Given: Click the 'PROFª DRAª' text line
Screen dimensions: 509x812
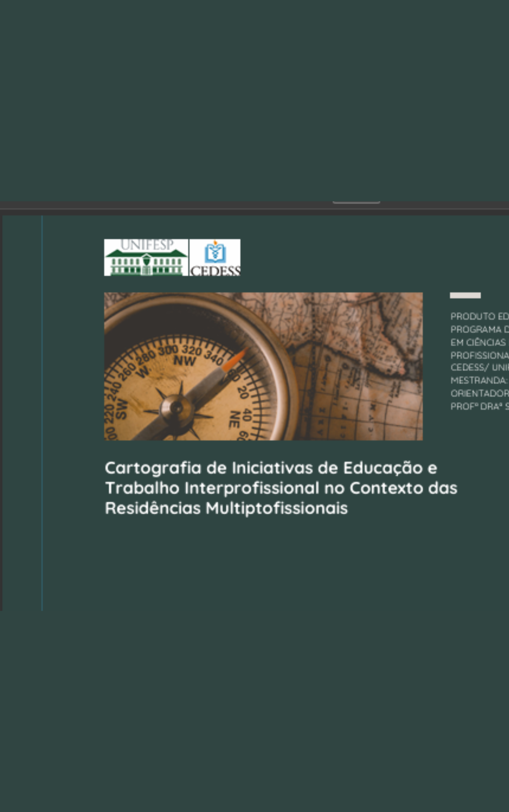Looking at the screenshot, I should (x=479, y=406).
